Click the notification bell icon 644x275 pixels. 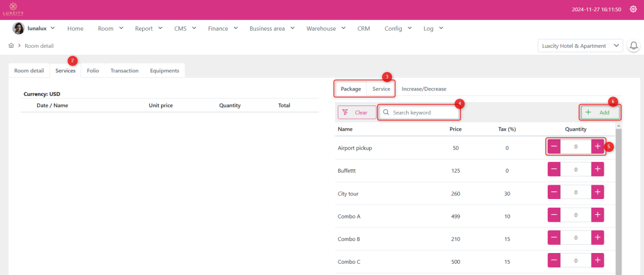(x=633, y=46)
